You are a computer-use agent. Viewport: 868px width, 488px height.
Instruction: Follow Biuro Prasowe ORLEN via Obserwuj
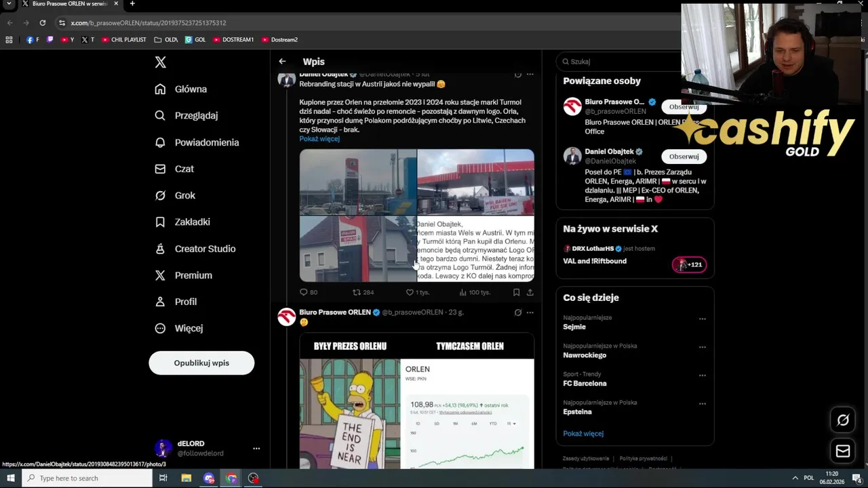pyautogui.click(x=684, y=107)
